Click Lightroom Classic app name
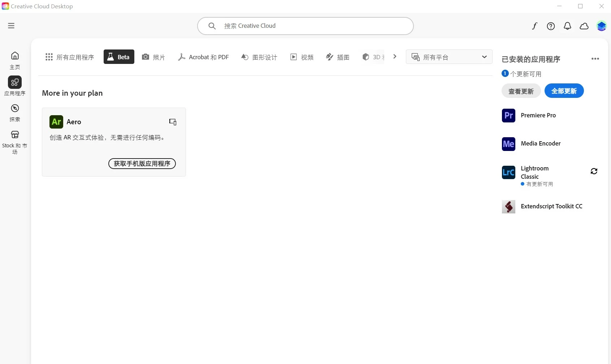Image resolution: width=611 pixels, height=364 pixels. tap(534, 172)
